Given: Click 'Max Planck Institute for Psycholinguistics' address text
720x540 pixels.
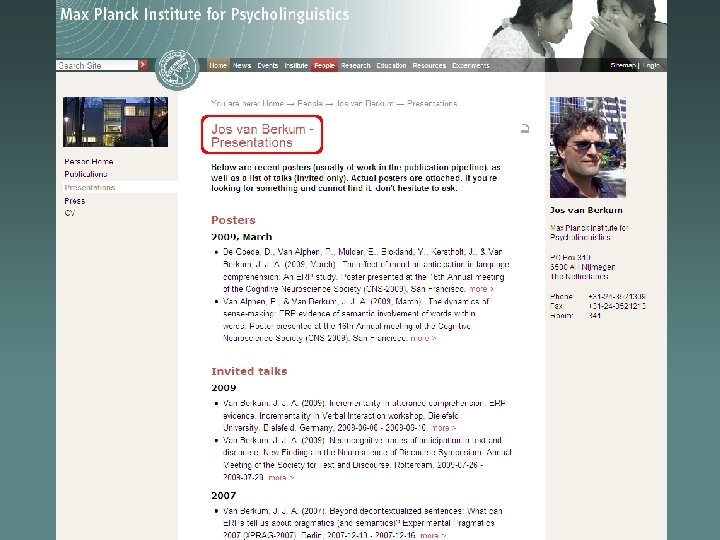Looking at the screenshot, I should pyautogui.click(x=589, y=232).
